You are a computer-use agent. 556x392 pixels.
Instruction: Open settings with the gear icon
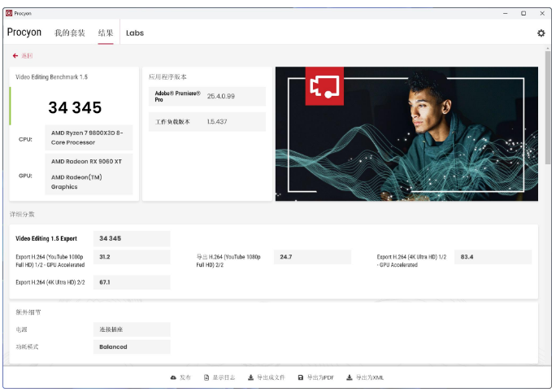[541, 33]
